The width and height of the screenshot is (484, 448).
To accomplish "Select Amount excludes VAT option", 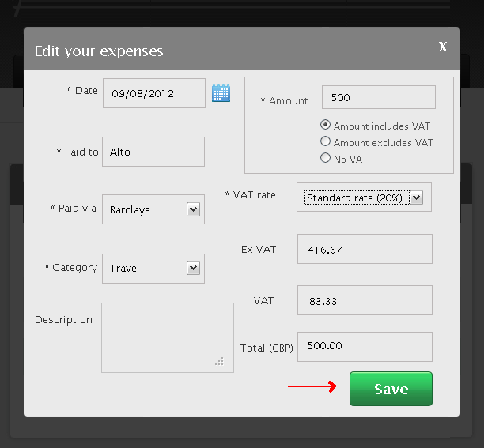I will pyautogui.click(x=325, y=141).
